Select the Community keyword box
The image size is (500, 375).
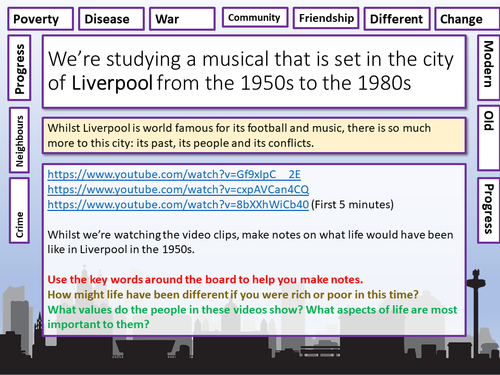point(255,17)
